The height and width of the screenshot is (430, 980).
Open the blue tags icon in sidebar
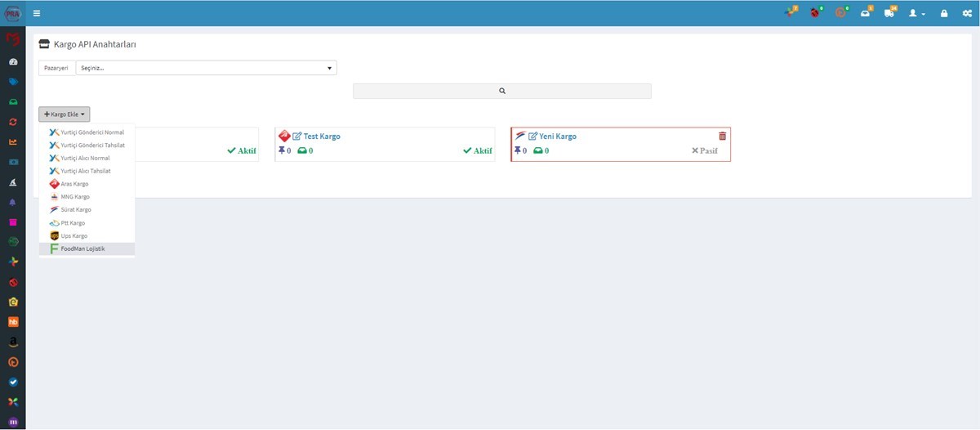tap(13, 82)
